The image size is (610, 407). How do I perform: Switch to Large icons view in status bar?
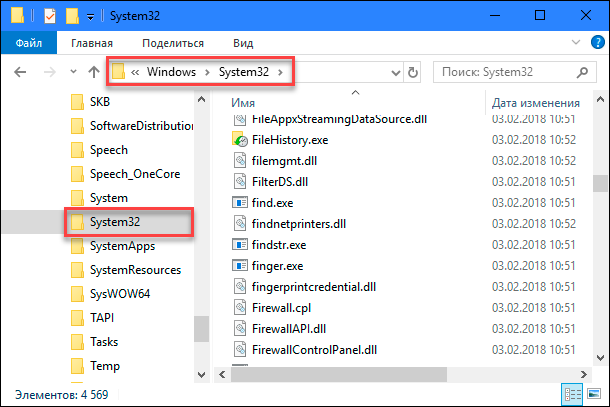[594, 395]
